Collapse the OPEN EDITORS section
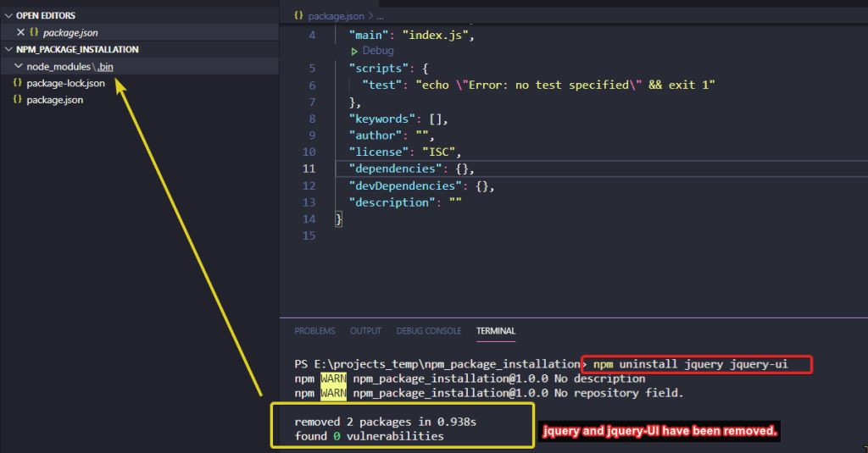This screenshot has height=453, width=868. point(8,15)
